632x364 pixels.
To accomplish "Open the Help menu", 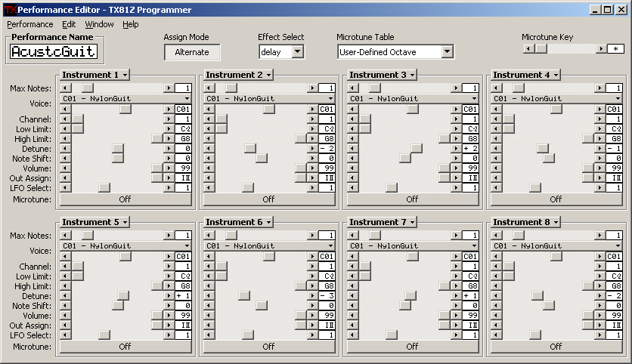I will pos(131,24).
